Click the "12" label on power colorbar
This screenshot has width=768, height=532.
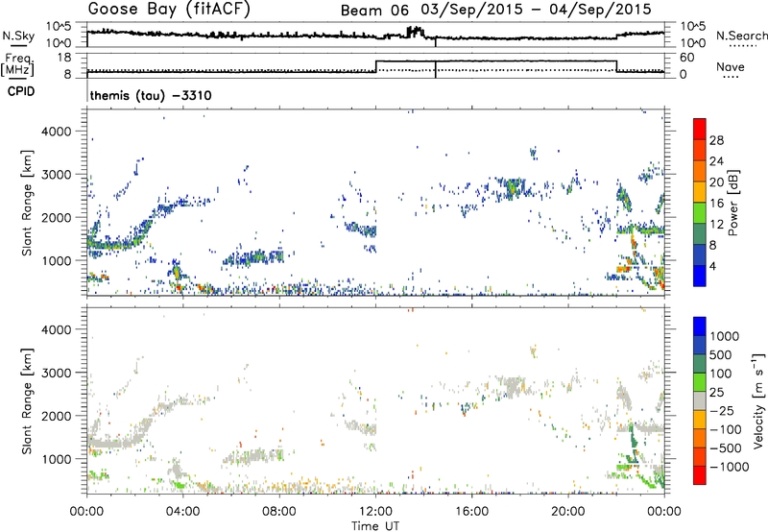click(716, 225)
